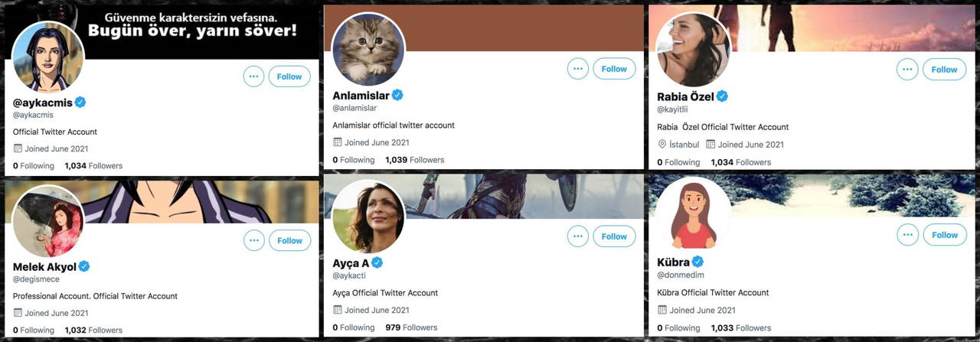Open more options for Rabia Özel

tap(907, 70)
